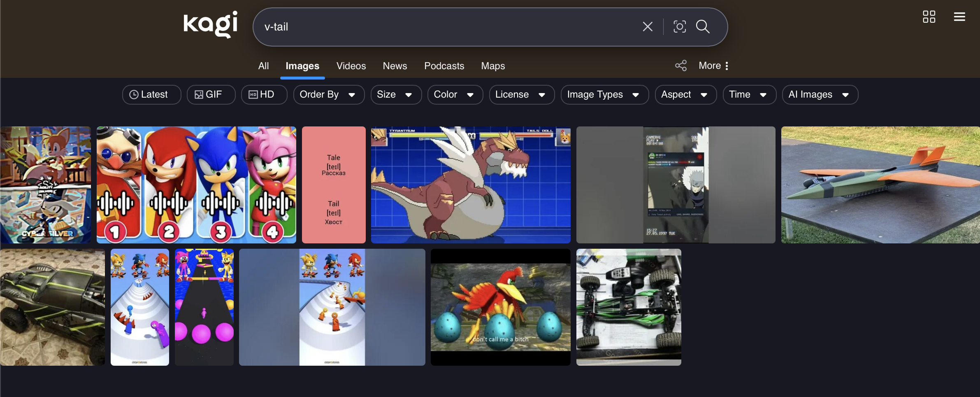980x397 pixels.
Task: Open the Color filter dropdown
Action: tap(454, 94)
